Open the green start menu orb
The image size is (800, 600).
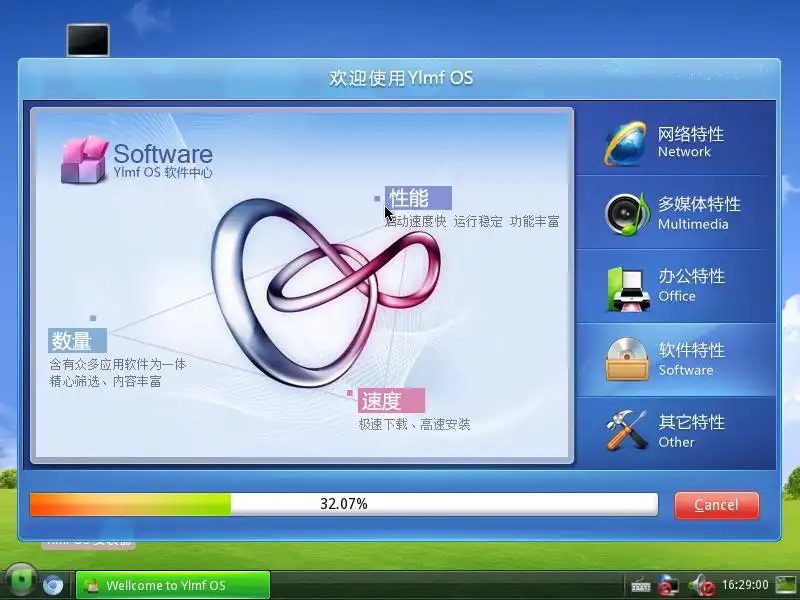(20, 581)
